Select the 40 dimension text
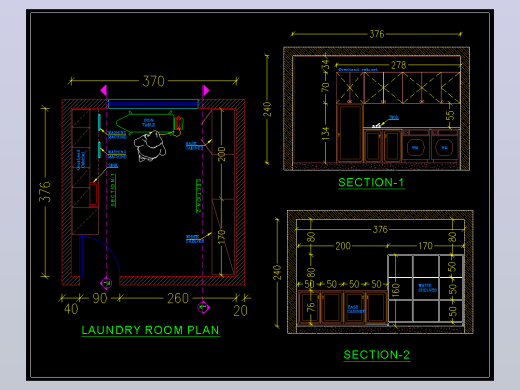The image size is (520, 390). click(71, 309)
